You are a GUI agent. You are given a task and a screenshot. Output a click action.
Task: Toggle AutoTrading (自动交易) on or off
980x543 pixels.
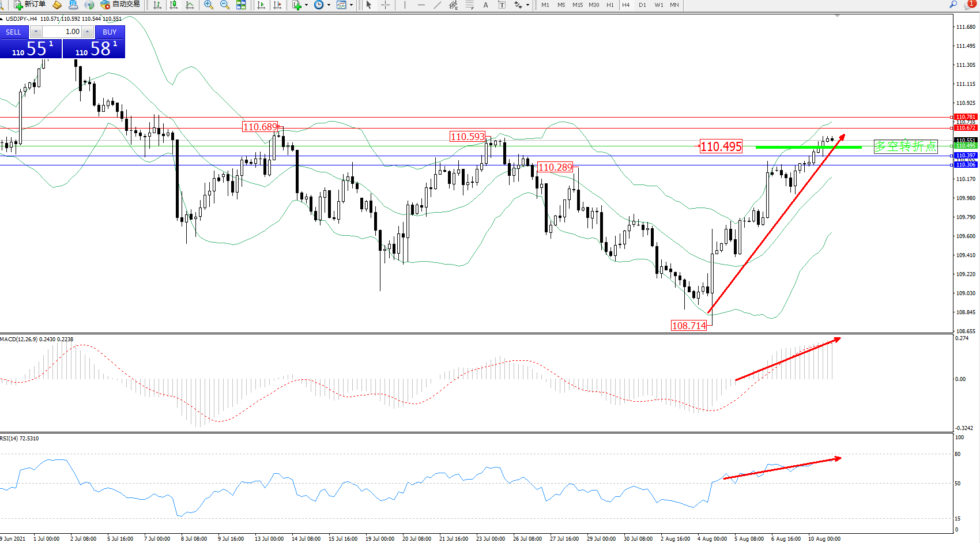(x=120, y=5)
